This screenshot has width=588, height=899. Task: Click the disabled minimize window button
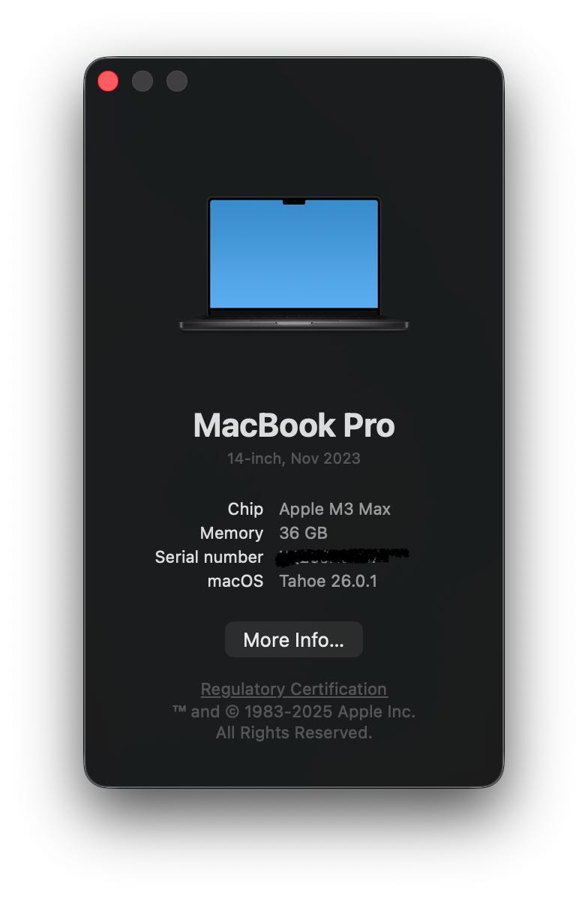click(x=142, y=81)
